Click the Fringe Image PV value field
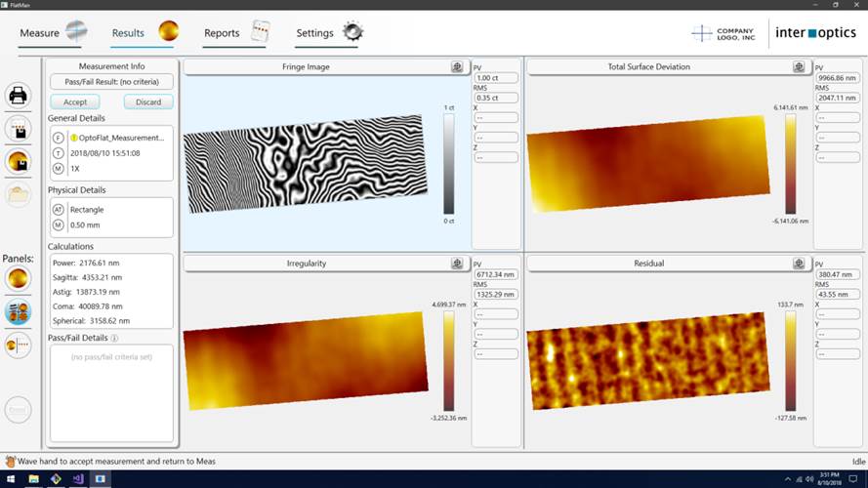 coord(493,78)
